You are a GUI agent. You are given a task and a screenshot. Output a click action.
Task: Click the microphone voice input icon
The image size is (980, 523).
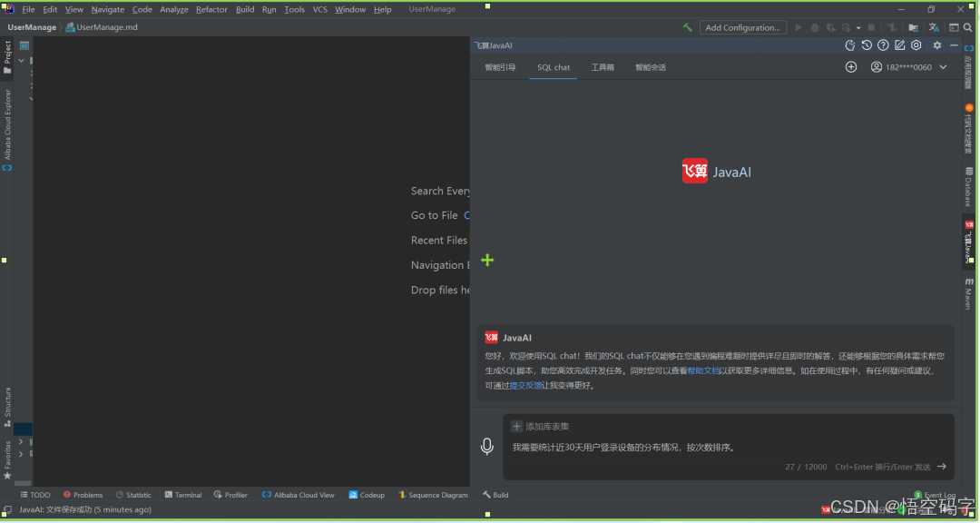(x=487, y=446)
